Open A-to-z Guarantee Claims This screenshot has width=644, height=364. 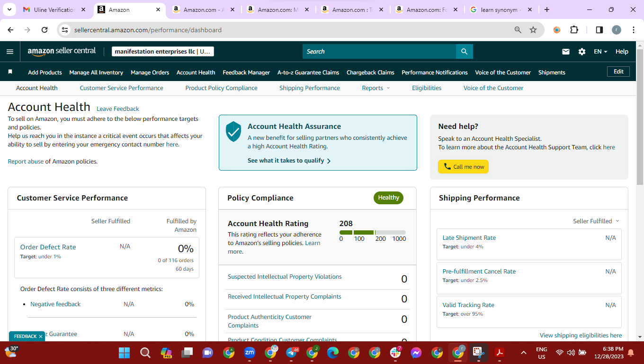(308, 73)
